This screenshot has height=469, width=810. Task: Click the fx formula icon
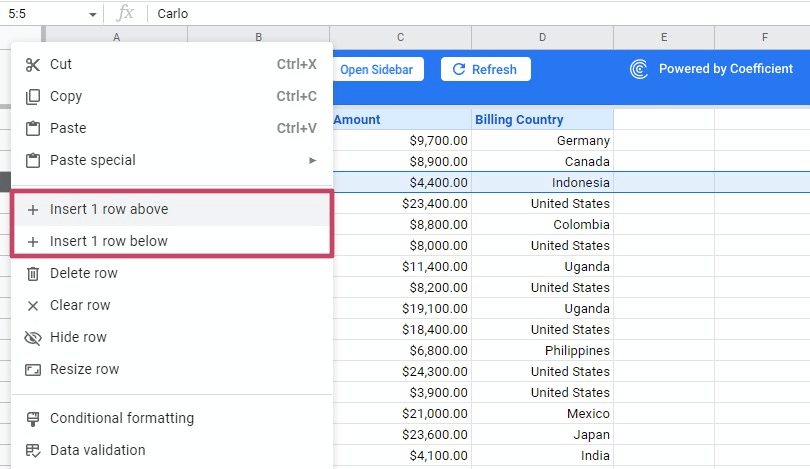[125, 13]
